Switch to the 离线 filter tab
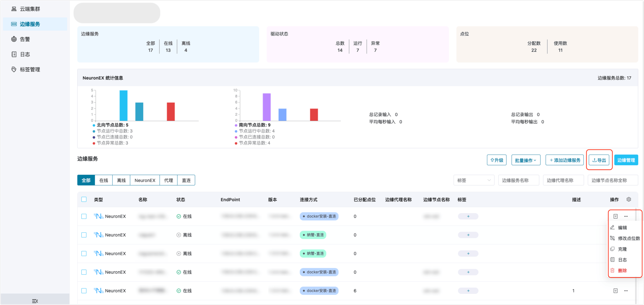This screenshot has height=305, width=644. point(121,180)
